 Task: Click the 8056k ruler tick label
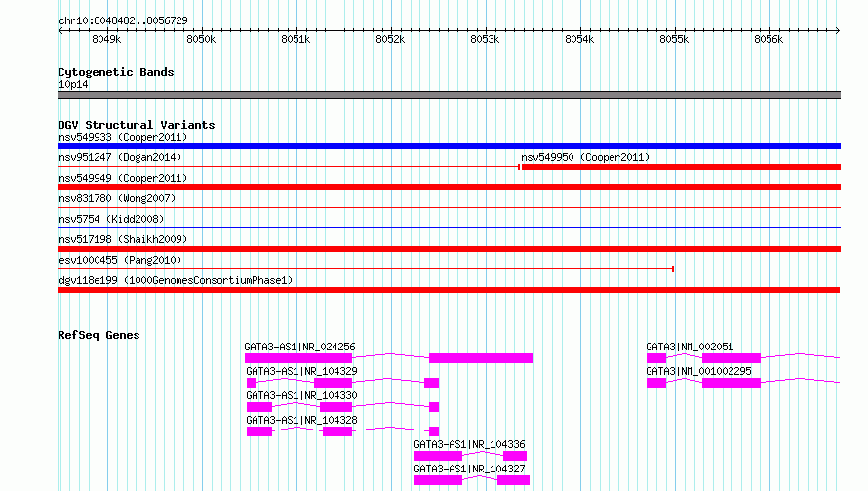point(769,39)
